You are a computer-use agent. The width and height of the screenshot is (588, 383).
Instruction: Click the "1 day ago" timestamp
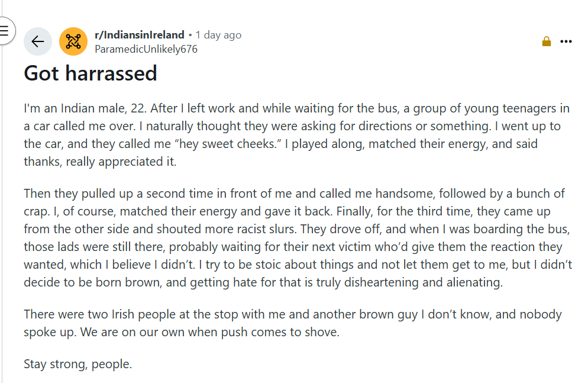click(x=218, y=35)
